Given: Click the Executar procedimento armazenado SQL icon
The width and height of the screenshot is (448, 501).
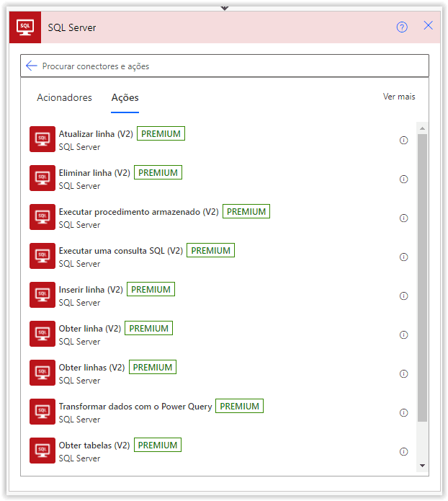Looking at the screenshot, I should pyautogui.click(x=42, y=217).
